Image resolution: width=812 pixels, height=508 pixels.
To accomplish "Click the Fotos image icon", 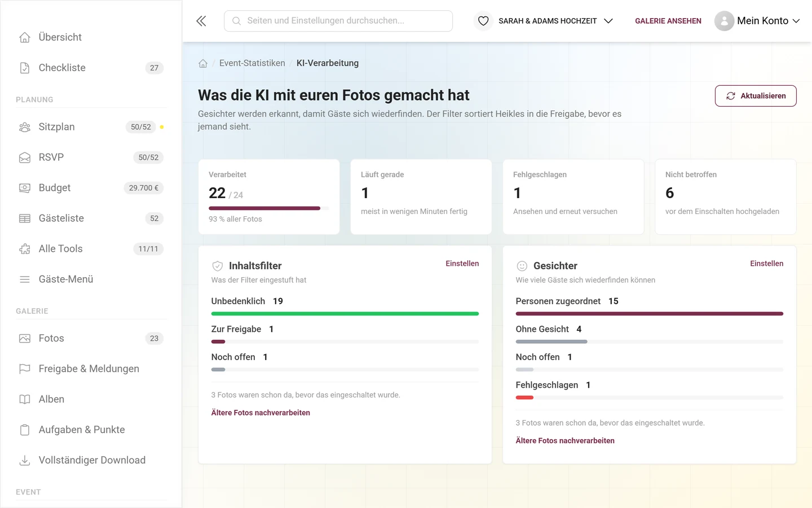I will point(25,339).
